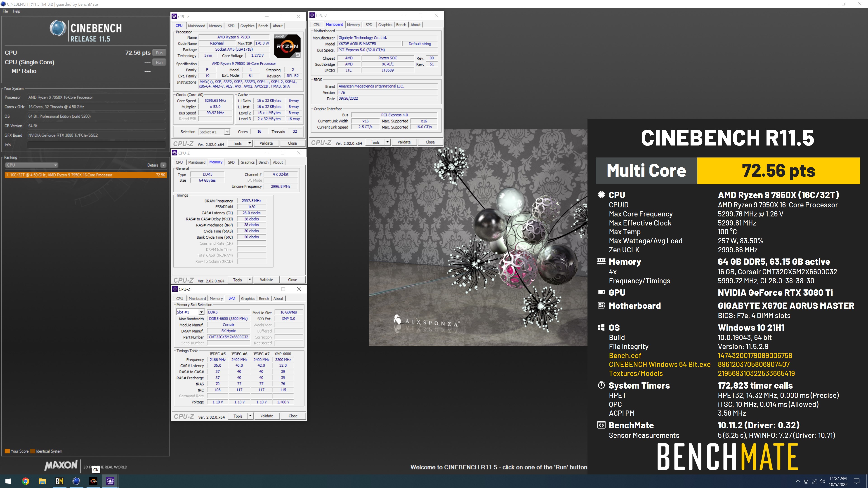
Task: Select the ranking row for Ryzen 9 7950X 72.56
Action: click(86, 175)
